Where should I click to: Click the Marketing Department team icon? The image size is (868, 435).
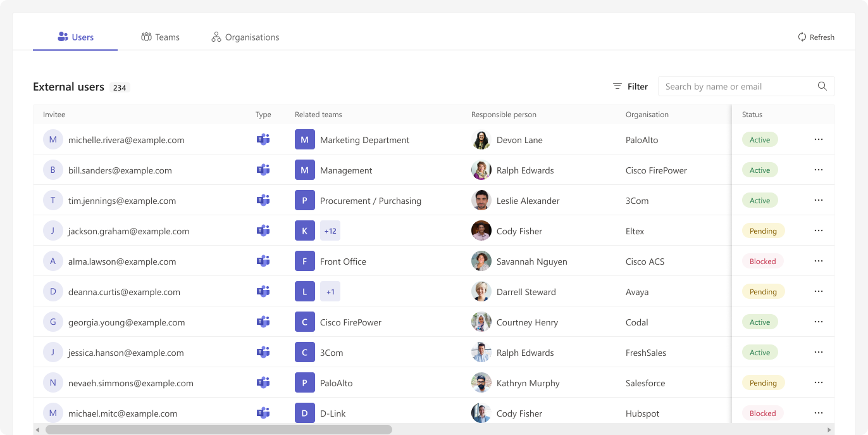304,140
